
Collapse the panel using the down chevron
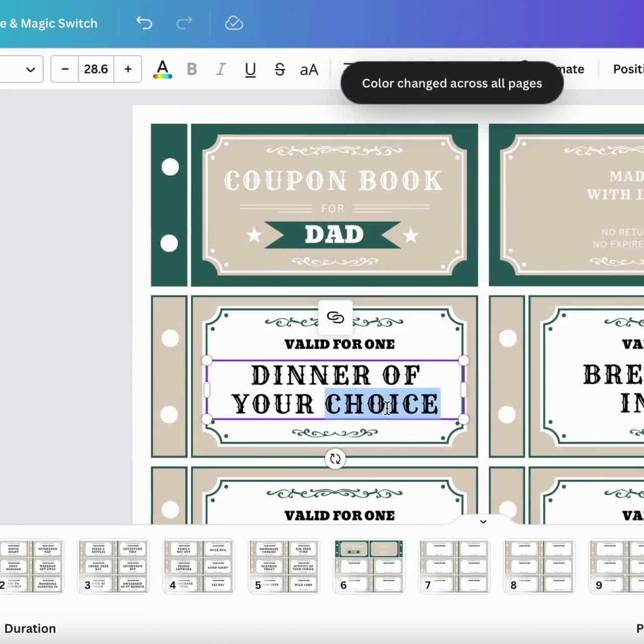coord(482,522)
